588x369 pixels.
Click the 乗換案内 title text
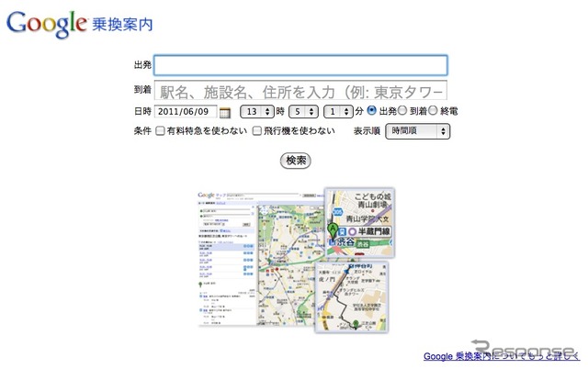click(x=122, y=25)
